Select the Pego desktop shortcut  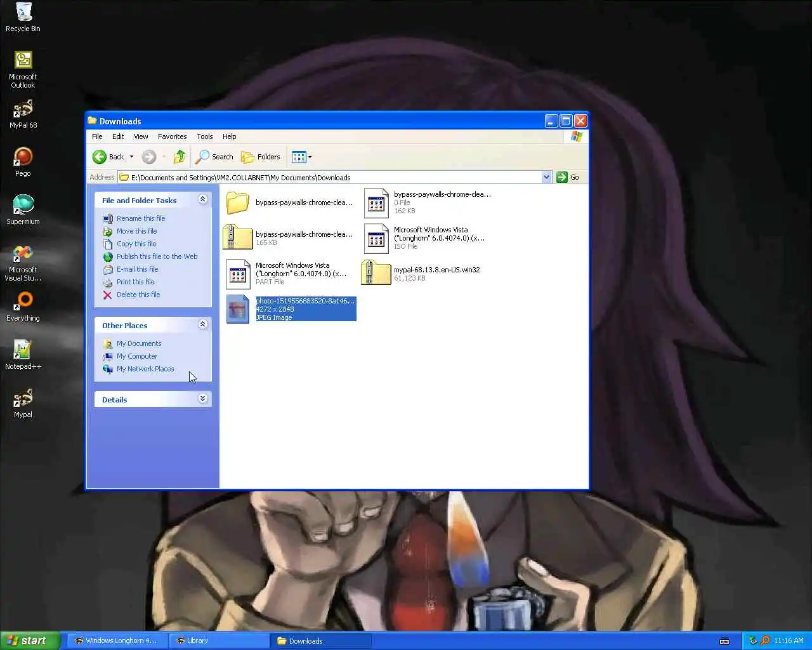(x=23, y=162)
